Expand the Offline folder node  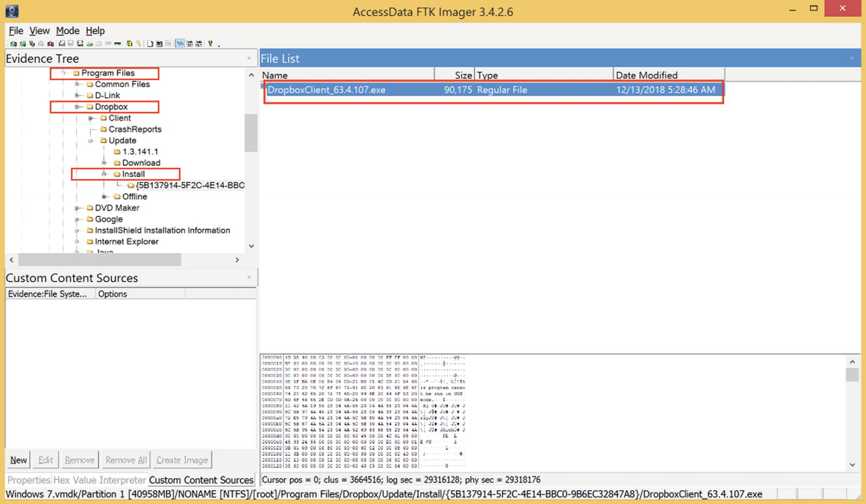(x=104, y=196)
